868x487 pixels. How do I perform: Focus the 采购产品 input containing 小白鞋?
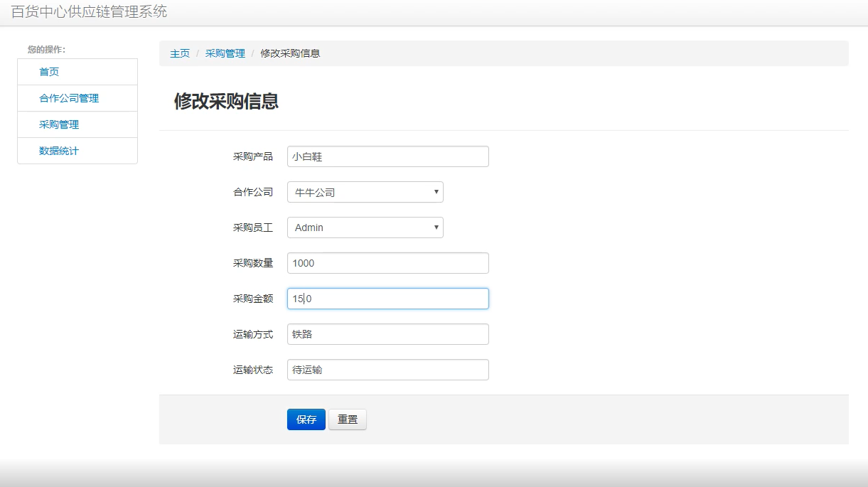387,156
